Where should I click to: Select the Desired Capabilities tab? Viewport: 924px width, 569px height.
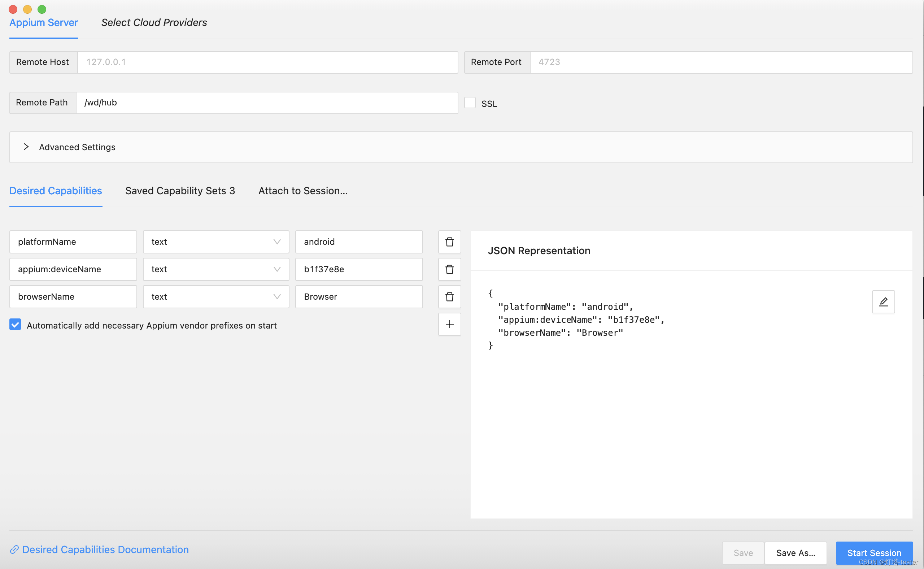click(x=56, y=191)
